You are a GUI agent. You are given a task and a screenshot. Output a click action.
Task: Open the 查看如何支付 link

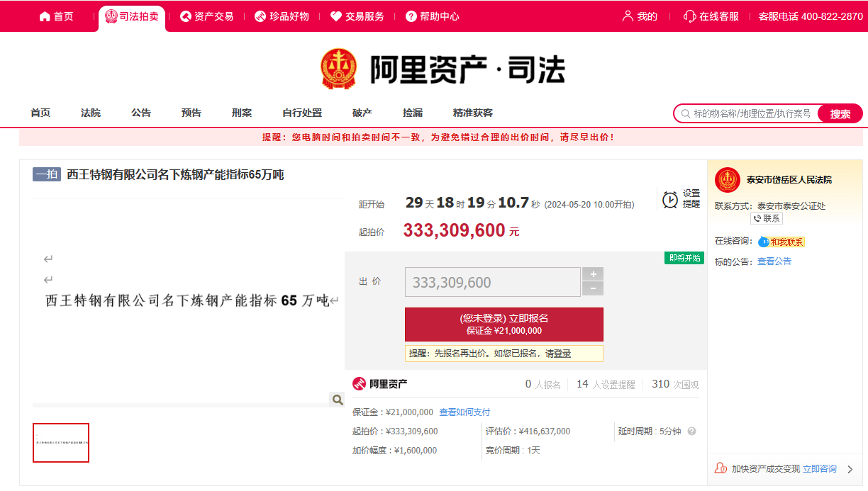tap(464, 412)
